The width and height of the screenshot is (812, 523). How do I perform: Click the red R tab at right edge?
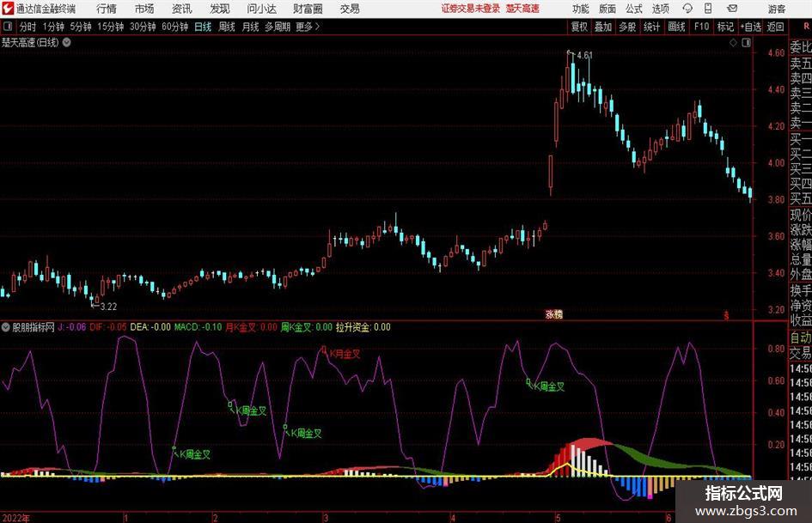(807, 27)
